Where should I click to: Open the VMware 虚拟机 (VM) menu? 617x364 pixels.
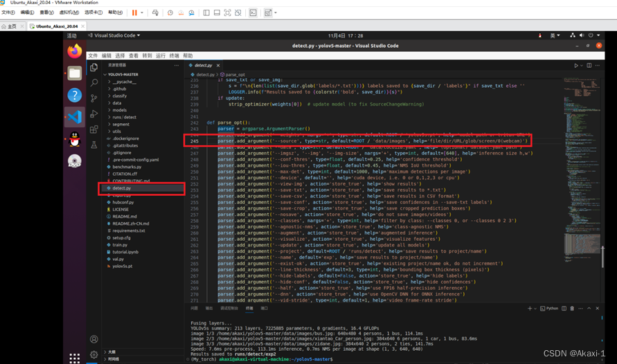pyautogui.click(x=69, y=12)
